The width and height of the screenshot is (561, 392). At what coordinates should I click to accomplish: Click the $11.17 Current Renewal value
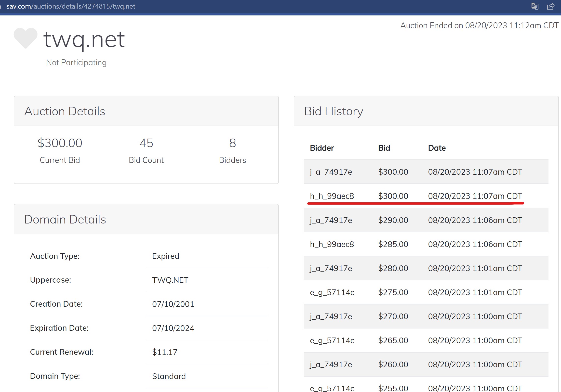point(164,352)
